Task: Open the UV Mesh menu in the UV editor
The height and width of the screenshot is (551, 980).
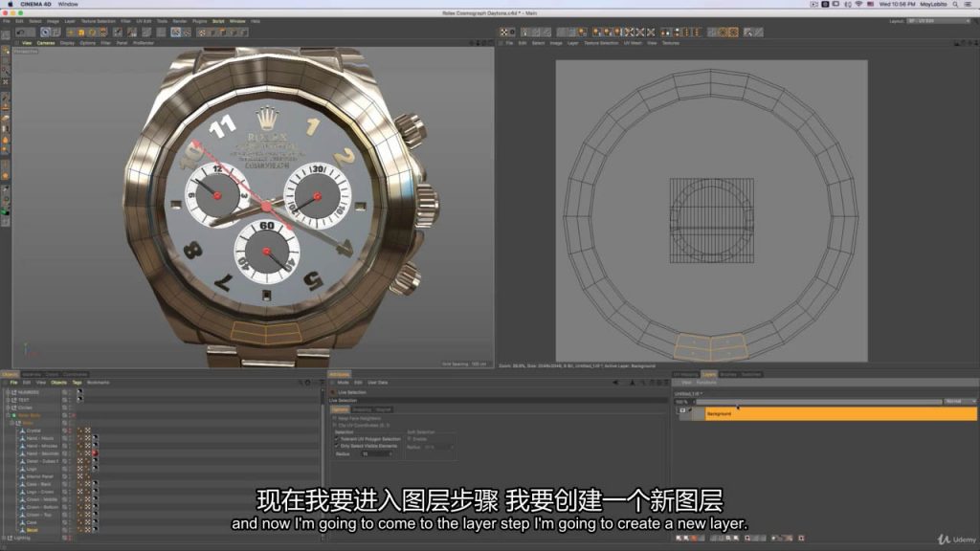Action: pyautogui.click(x=633, y=43)
